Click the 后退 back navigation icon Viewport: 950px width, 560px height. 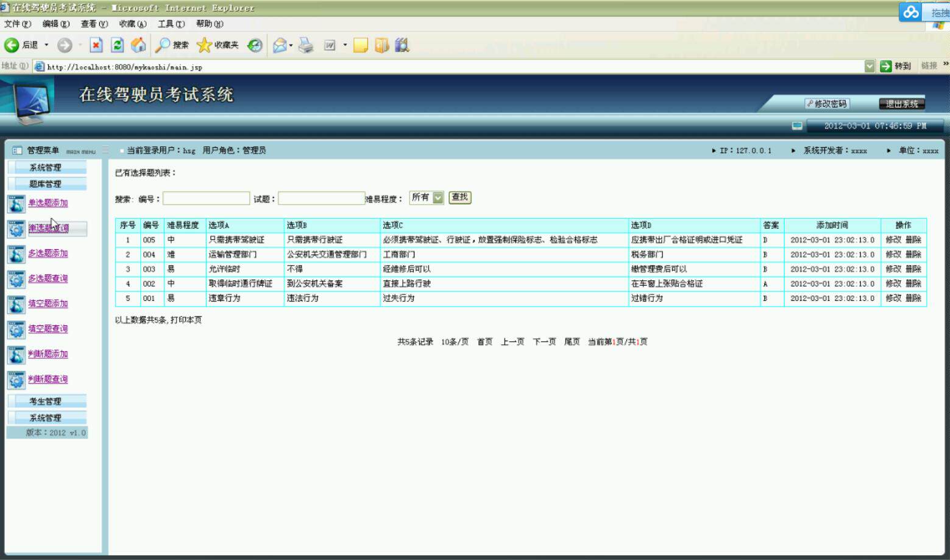(x=11, y=44)
